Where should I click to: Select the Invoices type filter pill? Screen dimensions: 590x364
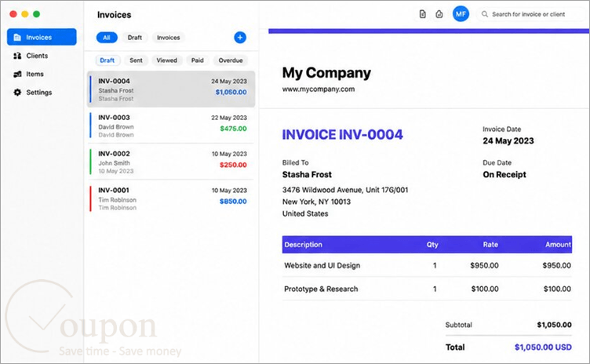pyautogui.click(x=168, y=38)
